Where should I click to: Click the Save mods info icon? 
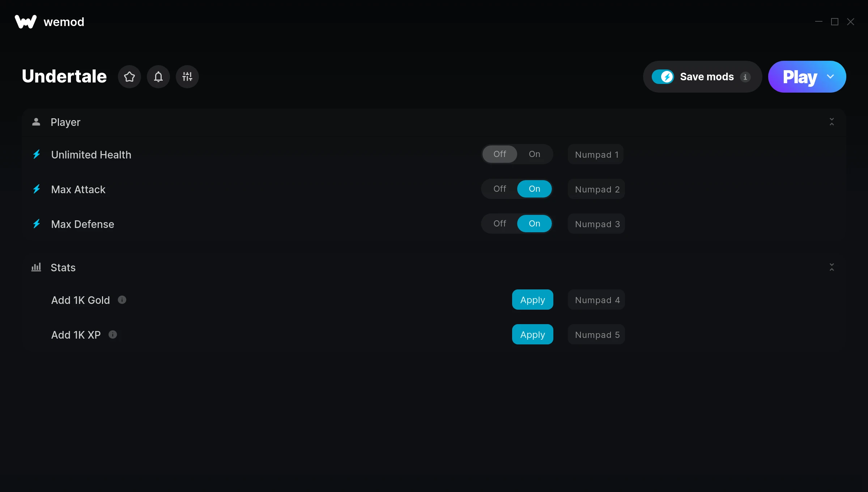click(x=745, y=77)
